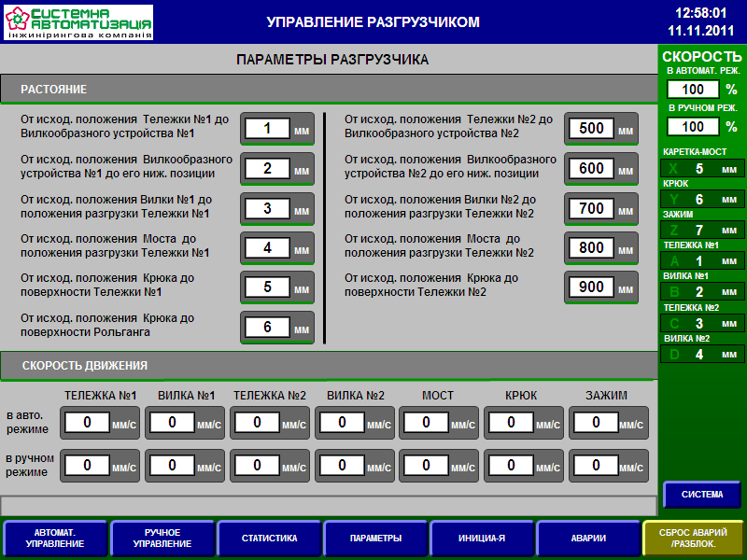This screenshot has height=560, width=747.
Task: Select the ПАРАМЕТРЫ navigation button
Action: pos(375,539)
